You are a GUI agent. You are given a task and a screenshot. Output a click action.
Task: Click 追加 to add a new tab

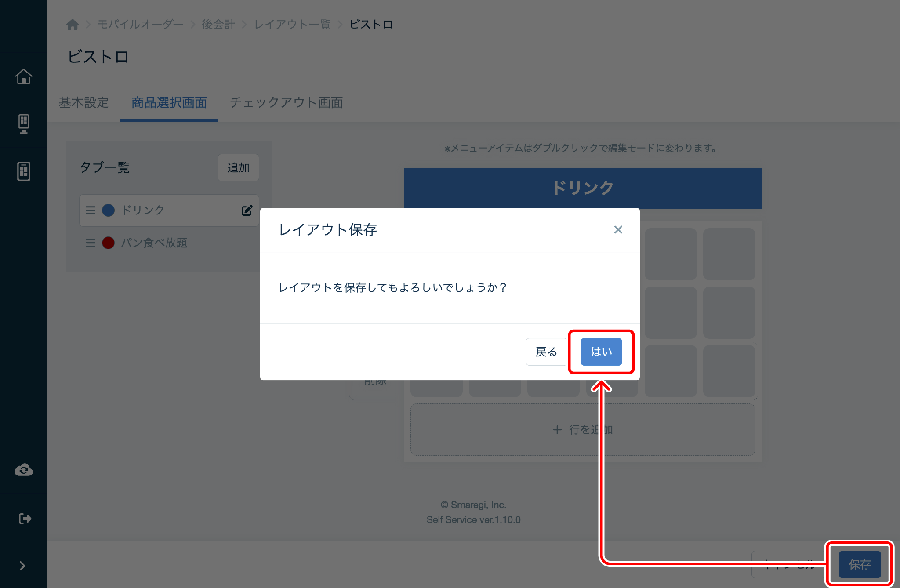point(238,167)
